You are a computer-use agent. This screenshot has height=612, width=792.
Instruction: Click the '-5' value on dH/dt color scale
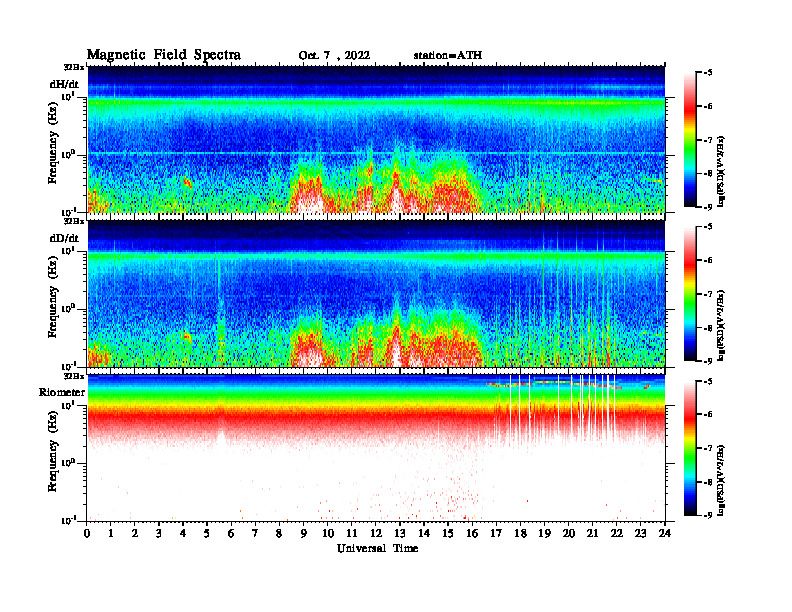tap(708, 73)
